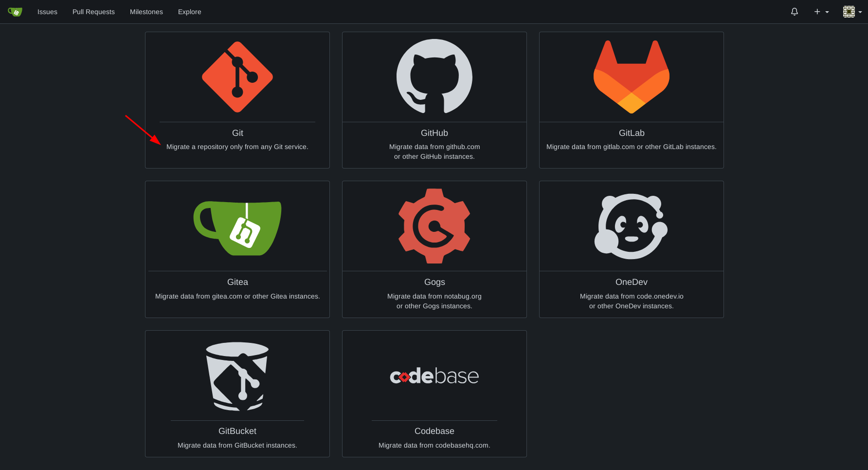Select the GitHub migration title
Screen dimensions: 868x470
pos(434,133)
